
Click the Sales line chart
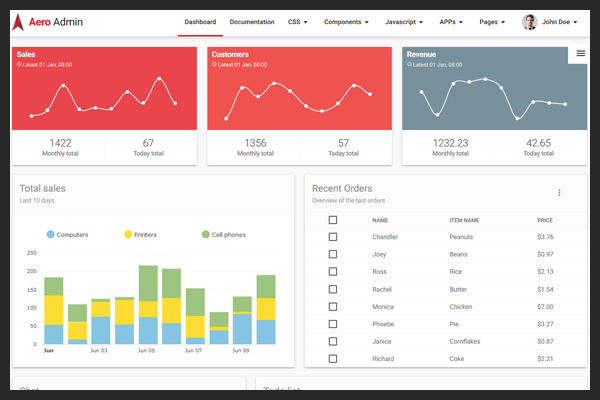click(103, 98)
